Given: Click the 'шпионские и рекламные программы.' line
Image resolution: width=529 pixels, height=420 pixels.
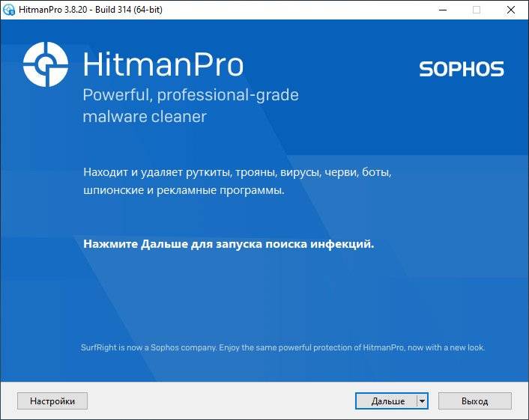Looking at the screenshot, I should [184, 190].
